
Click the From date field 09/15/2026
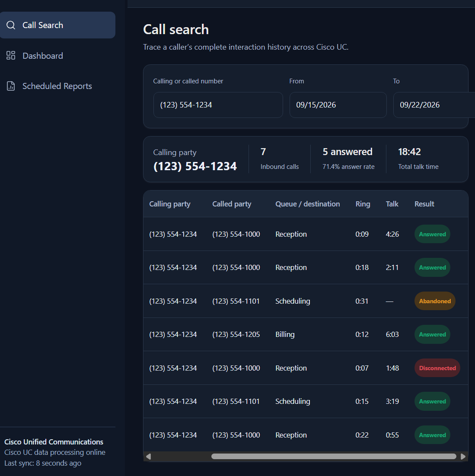pos(338,105)
